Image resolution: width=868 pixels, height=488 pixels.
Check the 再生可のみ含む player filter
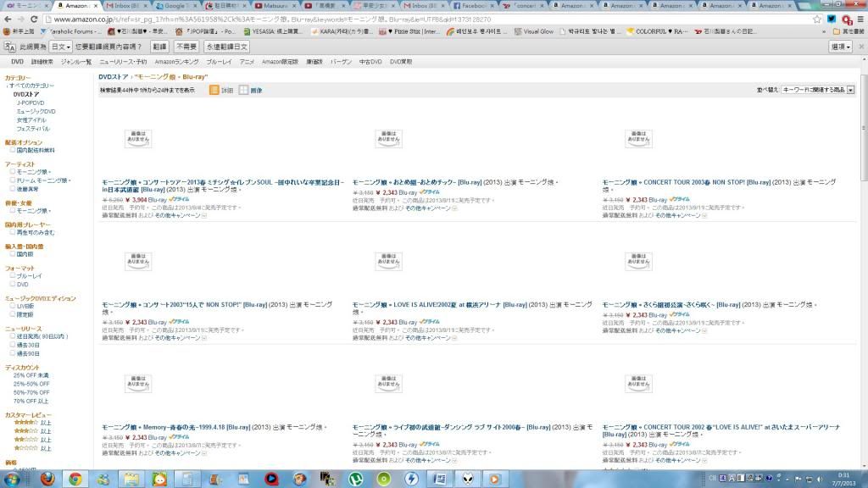pos(12,232)
